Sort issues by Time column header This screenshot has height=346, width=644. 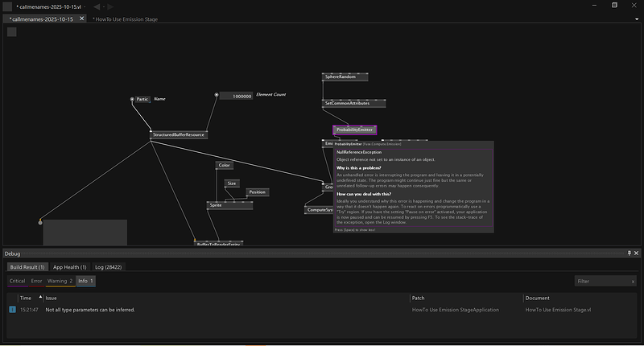click(26, 298)
